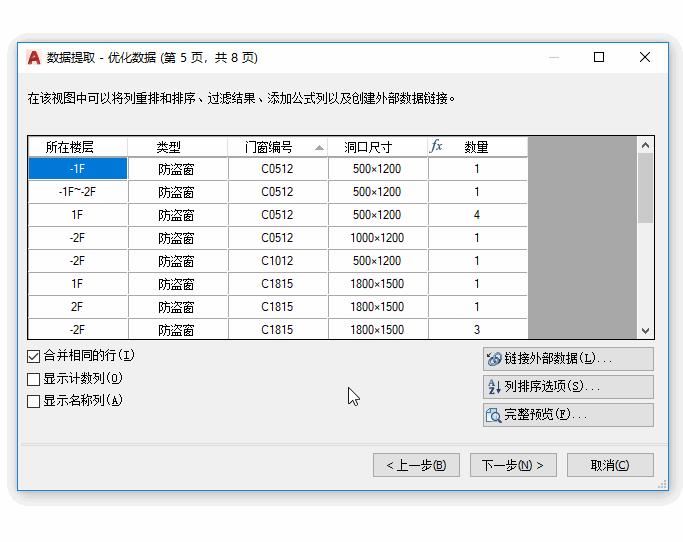
Task: Click 取消 to cancel extraction
Action: tap(610, 465)
